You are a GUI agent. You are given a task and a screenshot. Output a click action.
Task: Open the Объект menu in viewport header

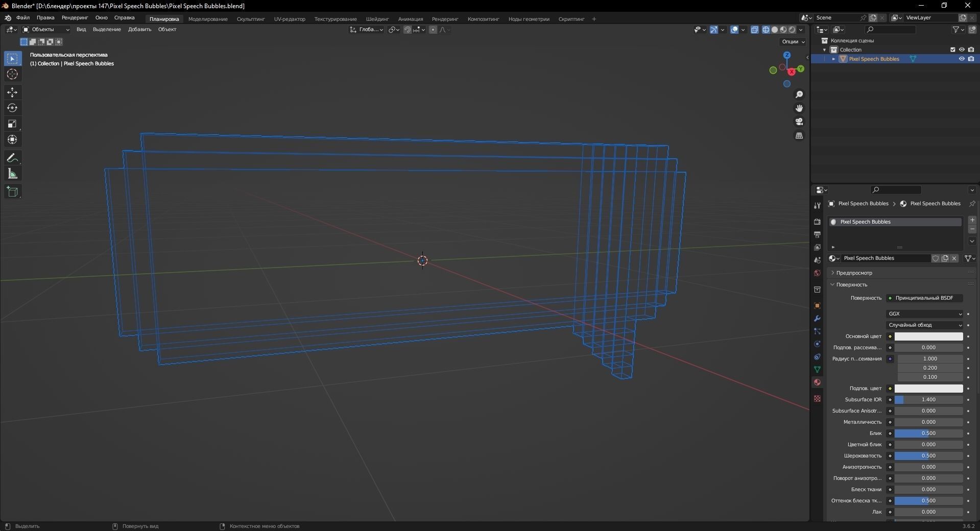click(x=167, y=30)
